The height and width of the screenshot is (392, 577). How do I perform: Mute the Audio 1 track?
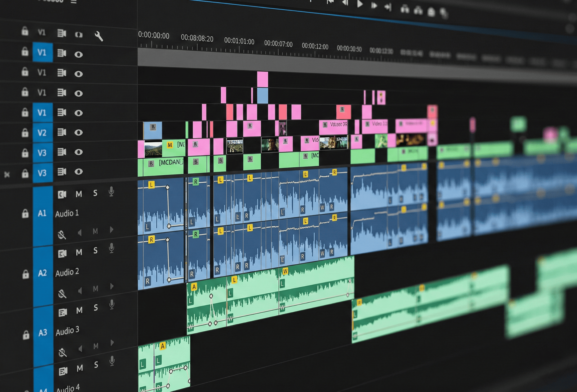pos(79,194)
